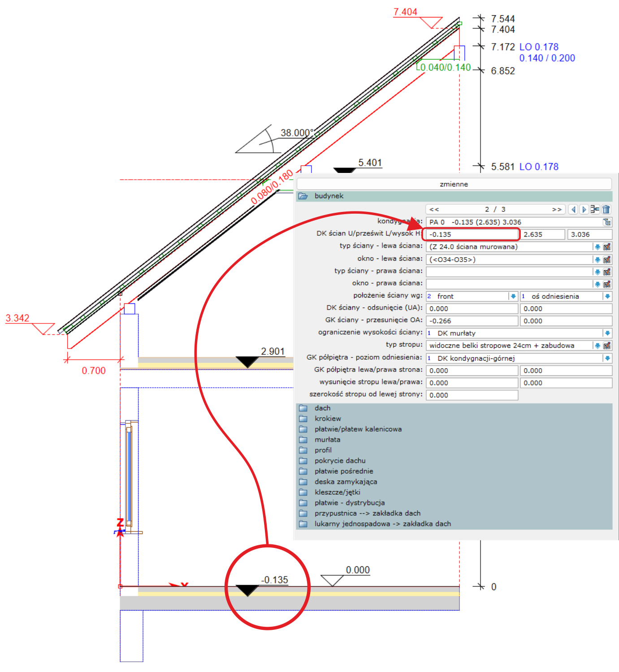Open the 'pokrycie dachu' section
The image size is (619, 672).
(340, 461)
